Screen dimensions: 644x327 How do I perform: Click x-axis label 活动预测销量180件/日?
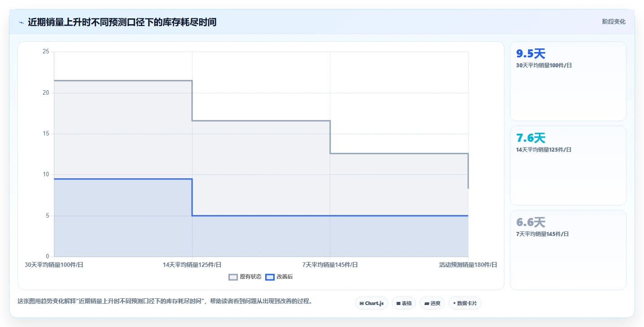[x=468, y=265]
